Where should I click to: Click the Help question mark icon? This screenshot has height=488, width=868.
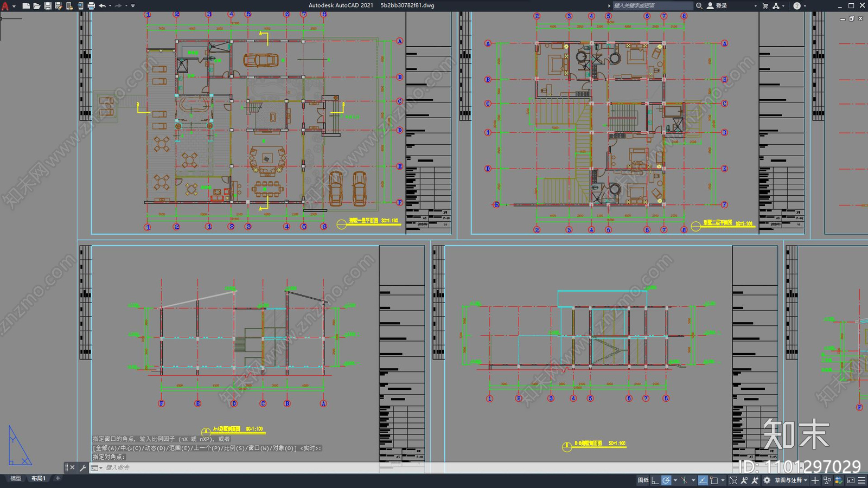pyautogui.click(x=796, y=5)
